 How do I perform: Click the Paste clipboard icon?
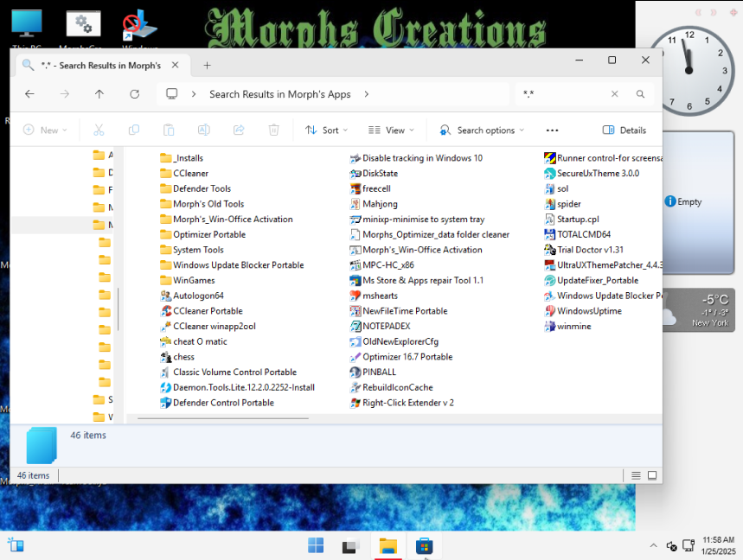pos(169,130)
